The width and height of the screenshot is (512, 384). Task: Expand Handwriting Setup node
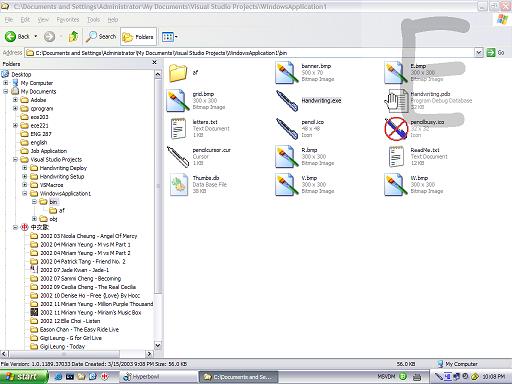24,176
